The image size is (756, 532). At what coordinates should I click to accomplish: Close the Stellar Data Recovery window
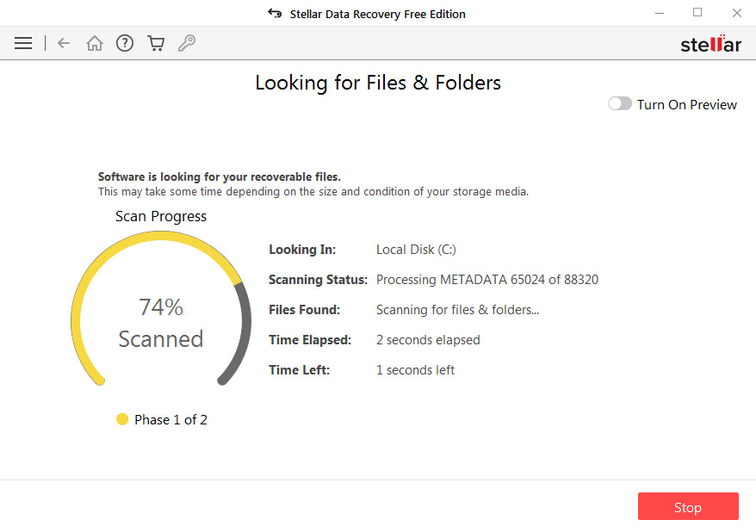(x=737, y=13)
